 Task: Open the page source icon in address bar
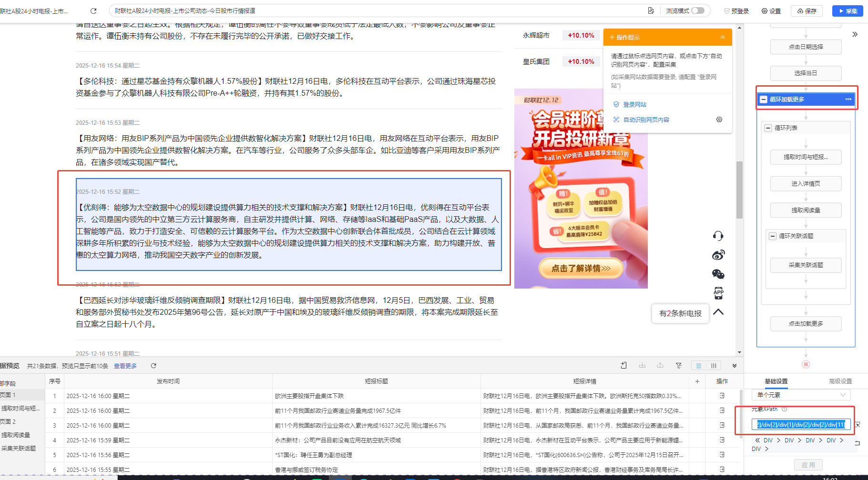pyautogui.click(x=651, y=10)
